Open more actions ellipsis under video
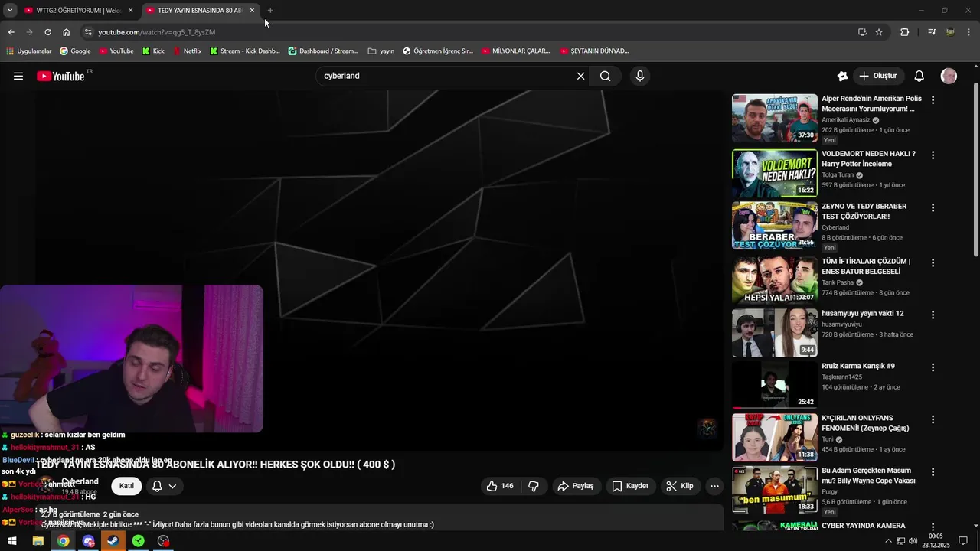Viewport: 980px width, 551px height. click(x=714, y=486)
